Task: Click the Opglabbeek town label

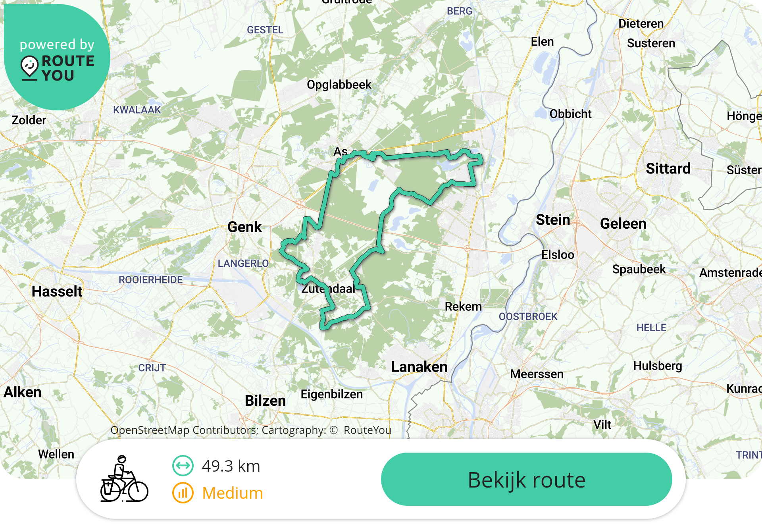Action: point(339,85)
